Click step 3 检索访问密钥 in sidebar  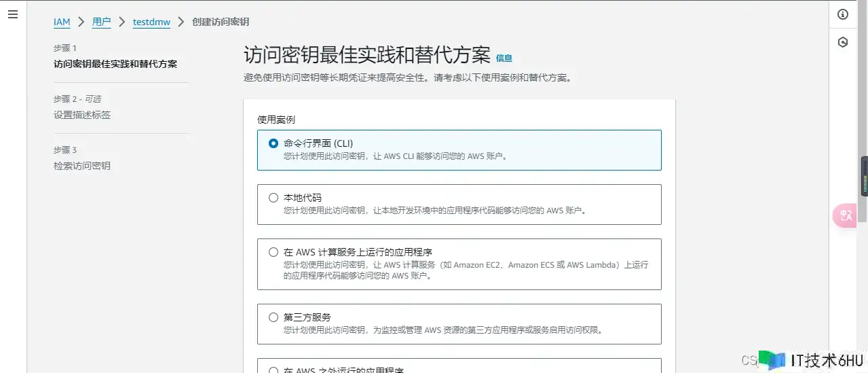(x=82, y=166)
